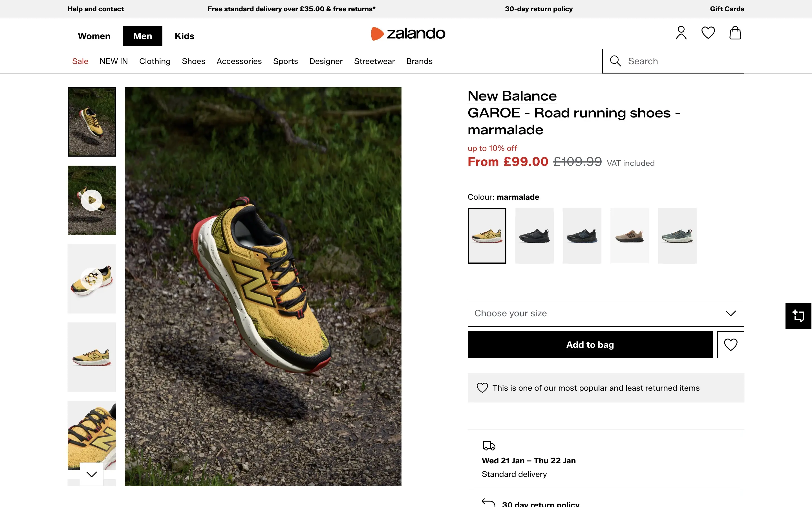Open the Sale section
This screenshot has height=507, width=812.
pyautogui.click(x=80, y=61)
